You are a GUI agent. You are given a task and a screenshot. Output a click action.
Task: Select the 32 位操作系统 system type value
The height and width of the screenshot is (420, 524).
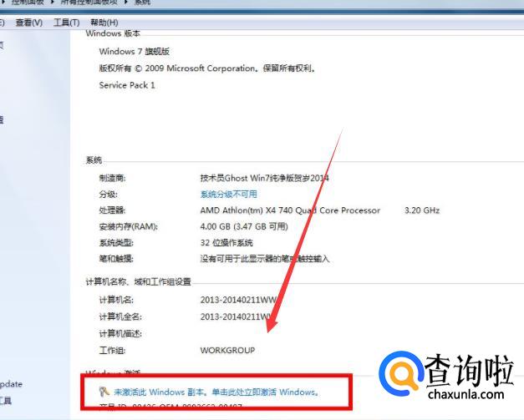tap(226, 243)
